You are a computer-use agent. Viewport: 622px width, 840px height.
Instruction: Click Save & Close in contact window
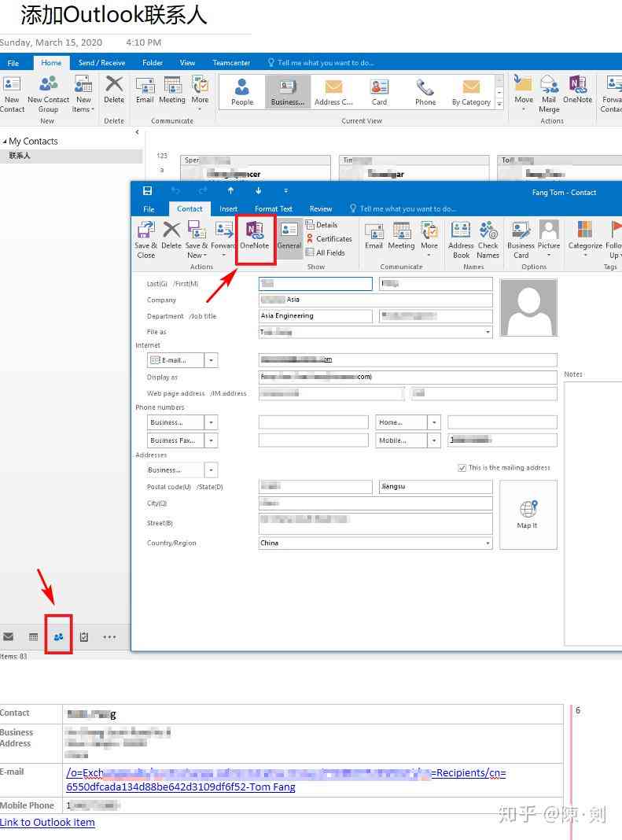145,239
